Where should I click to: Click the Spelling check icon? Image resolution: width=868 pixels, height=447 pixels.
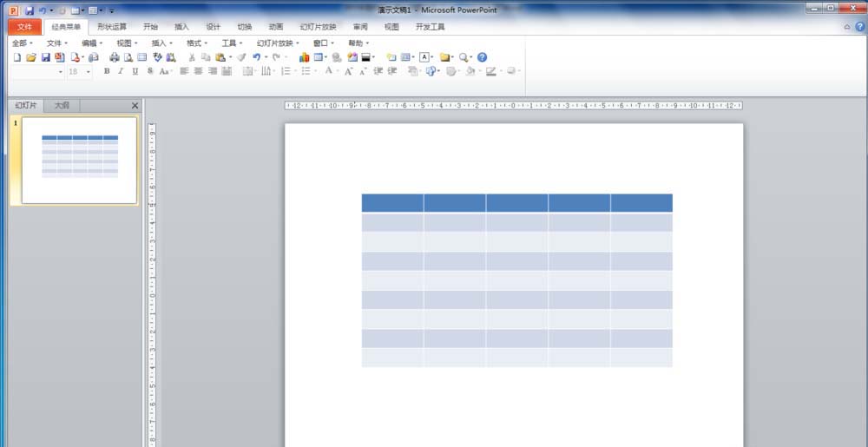pyautogui.click(x=157, y=57)
